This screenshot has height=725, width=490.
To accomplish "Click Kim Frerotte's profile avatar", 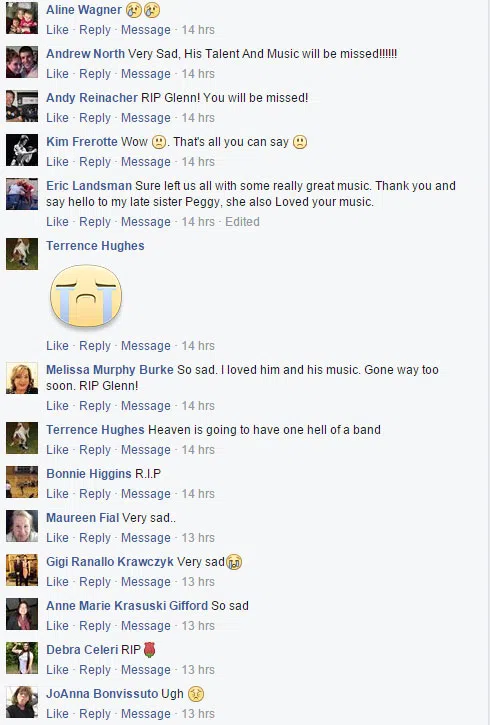I will pos(22,150).
